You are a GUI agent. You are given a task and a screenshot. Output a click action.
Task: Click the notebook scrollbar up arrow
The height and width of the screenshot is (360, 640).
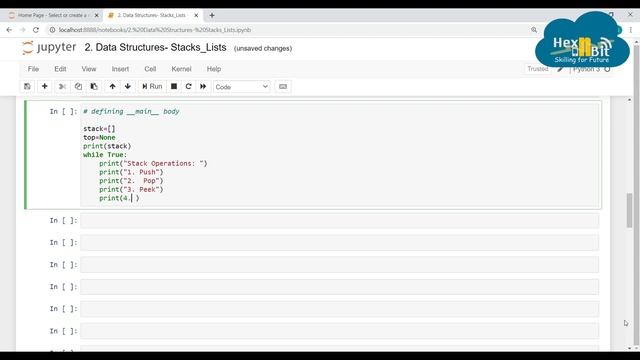(x=629, y=100)
